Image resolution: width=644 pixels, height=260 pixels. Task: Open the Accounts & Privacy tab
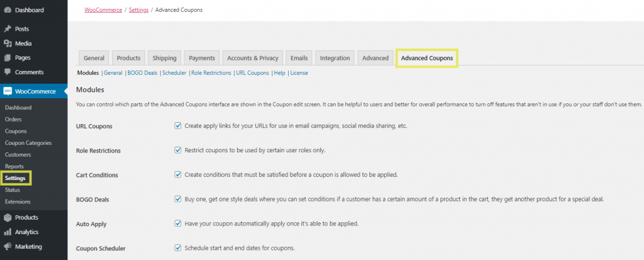[253, 58]
